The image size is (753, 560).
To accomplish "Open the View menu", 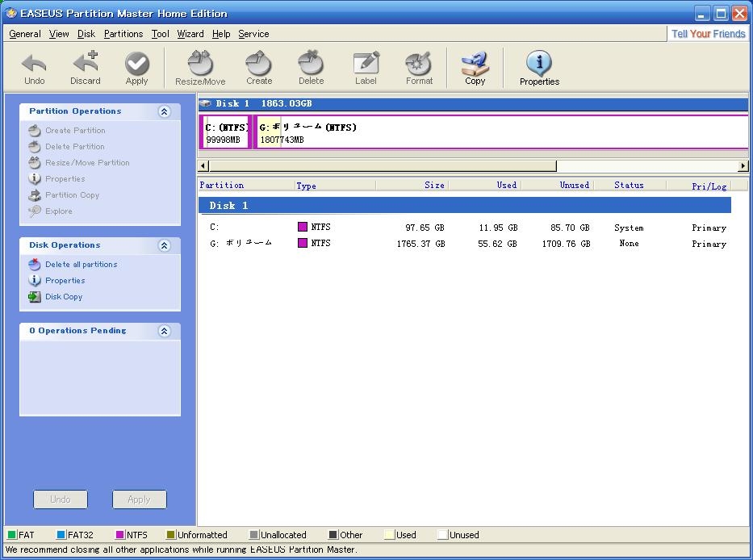I will (59, 34).
